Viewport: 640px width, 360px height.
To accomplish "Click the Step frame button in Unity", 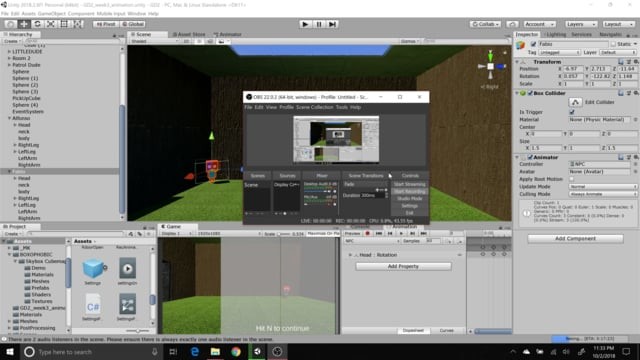I will [333, 24].
